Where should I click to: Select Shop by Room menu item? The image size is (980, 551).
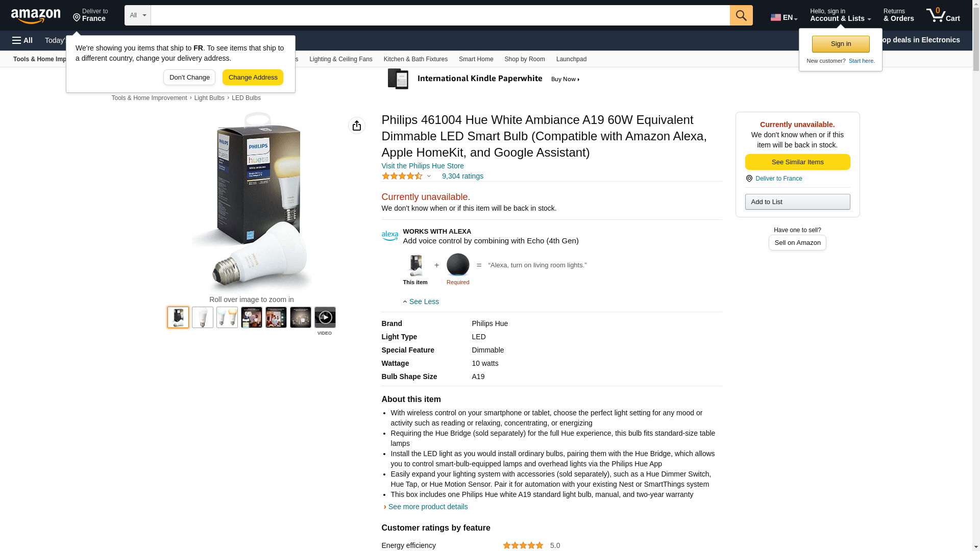click(525, 59)
